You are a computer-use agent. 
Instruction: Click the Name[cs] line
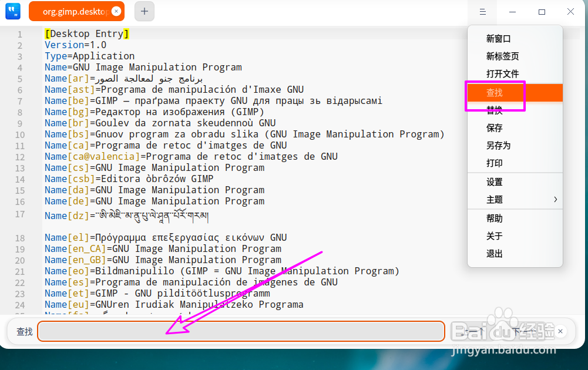pyautogui.click(x=154, y=168)
